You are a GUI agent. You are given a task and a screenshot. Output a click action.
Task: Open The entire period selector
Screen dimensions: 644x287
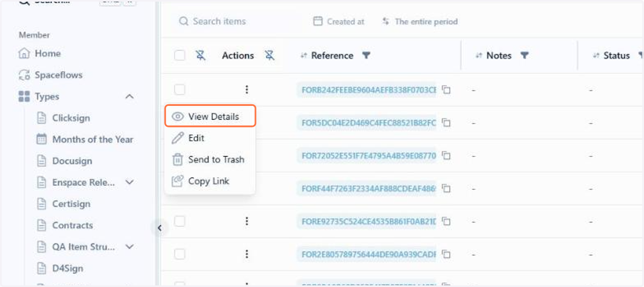pyautogui.click(x=420, y=21)
